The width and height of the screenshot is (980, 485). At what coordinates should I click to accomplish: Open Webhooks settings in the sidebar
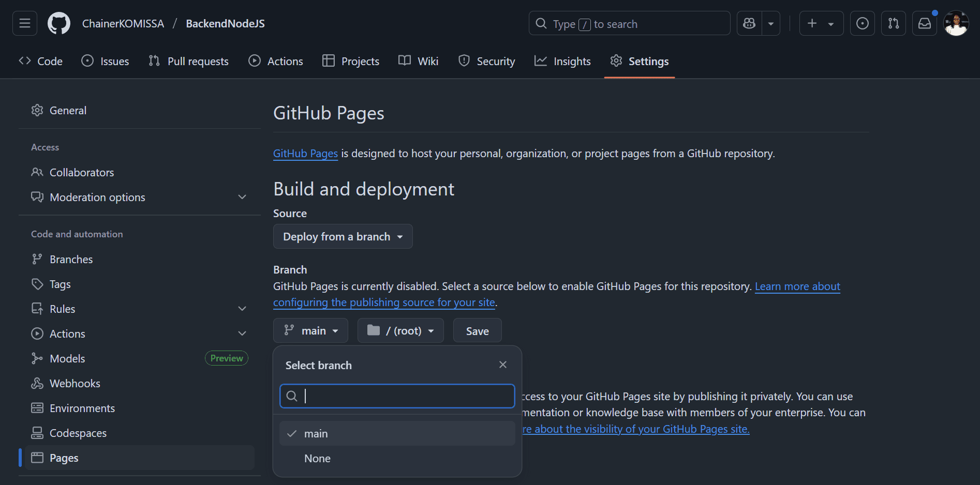pyautogui.click(x=75, y=383)
